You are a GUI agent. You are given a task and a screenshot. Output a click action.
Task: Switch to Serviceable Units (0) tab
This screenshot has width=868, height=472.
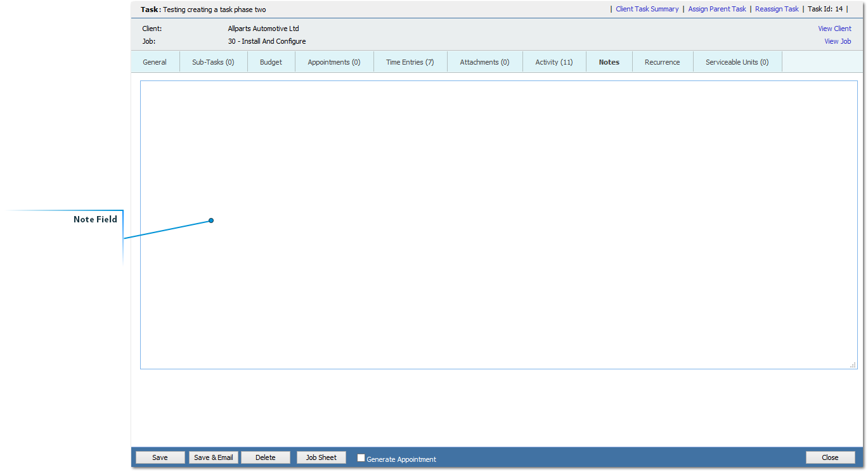pyautogui.click(x=737, y=62)
